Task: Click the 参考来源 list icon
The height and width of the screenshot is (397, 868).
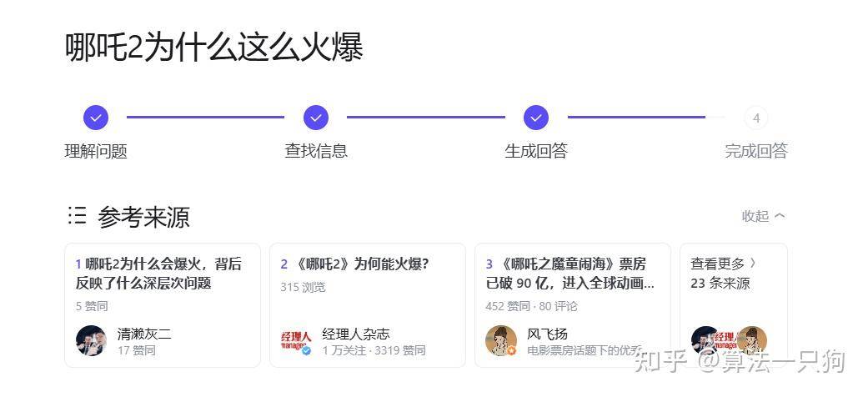Action: pos(77,215)
